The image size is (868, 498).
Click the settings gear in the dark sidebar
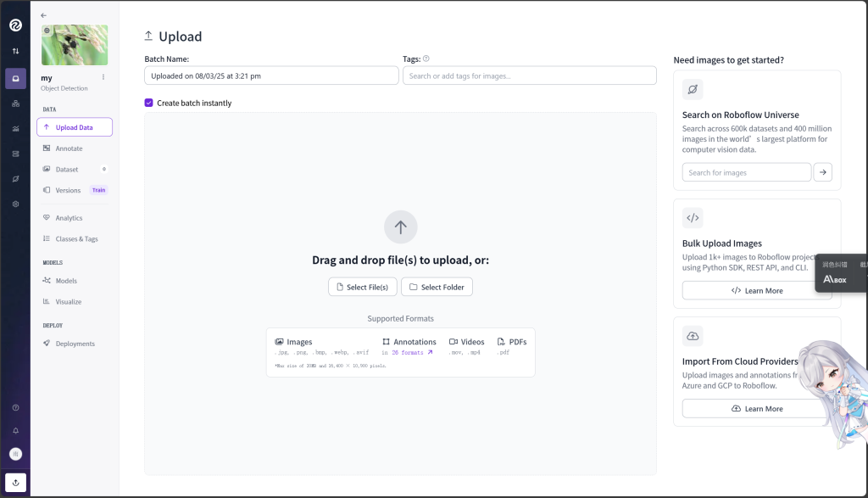(x=15, y=204)
